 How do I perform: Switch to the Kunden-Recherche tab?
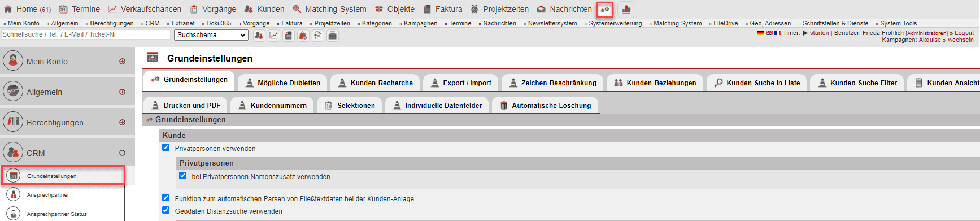[375, 83]
